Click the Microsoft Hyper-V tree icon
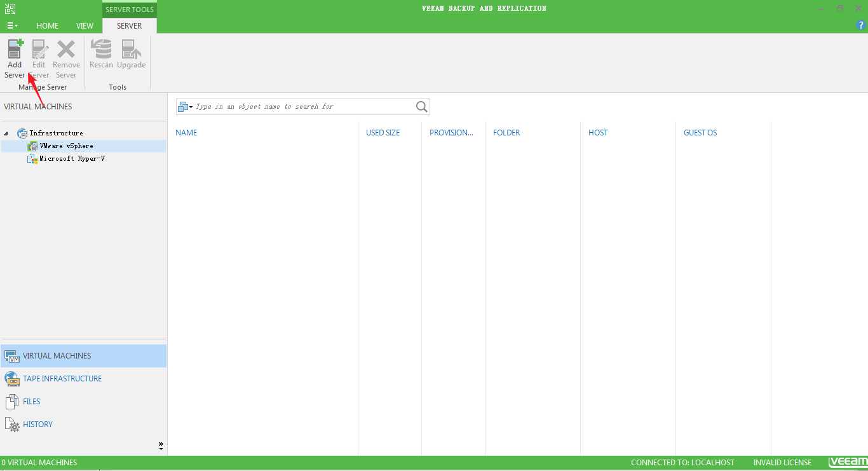Image resolution: width=868 pixels, height=471 pixels. pyautogui.click(x=32, y=159)
